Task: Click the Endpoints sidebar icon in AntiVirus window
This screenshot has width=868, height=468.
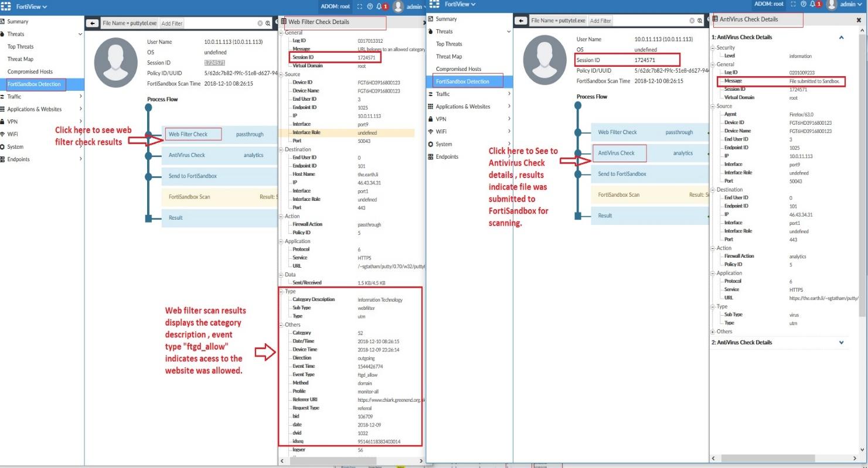Action: pos(431,157)
